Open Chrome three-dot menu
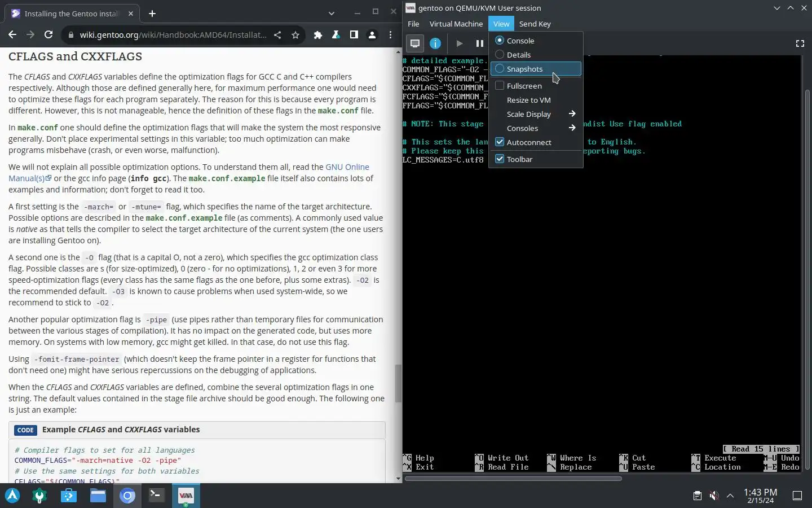Screen dimensions: 812x508 [x=390, y=35]
